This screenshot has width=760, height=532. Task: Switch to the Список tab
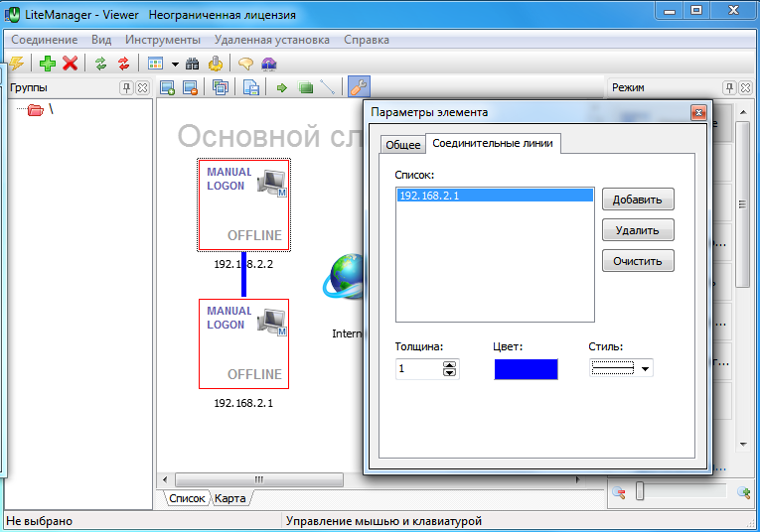point(187,498)
